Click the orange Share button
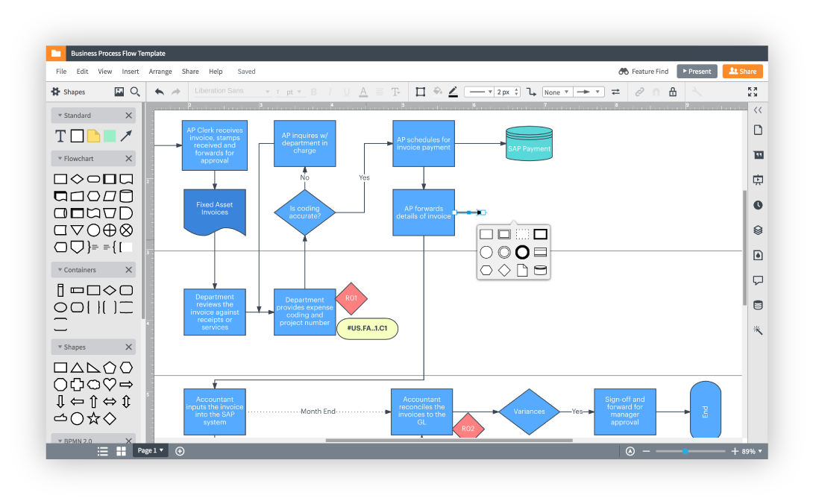 click(x=742, y=72)
